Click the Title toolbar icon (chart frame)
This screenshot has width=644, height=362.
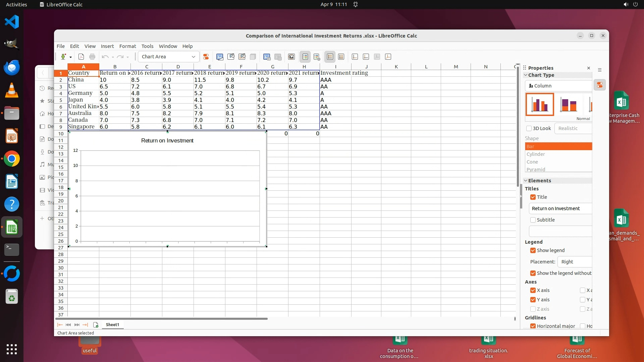tap(291, 57)
